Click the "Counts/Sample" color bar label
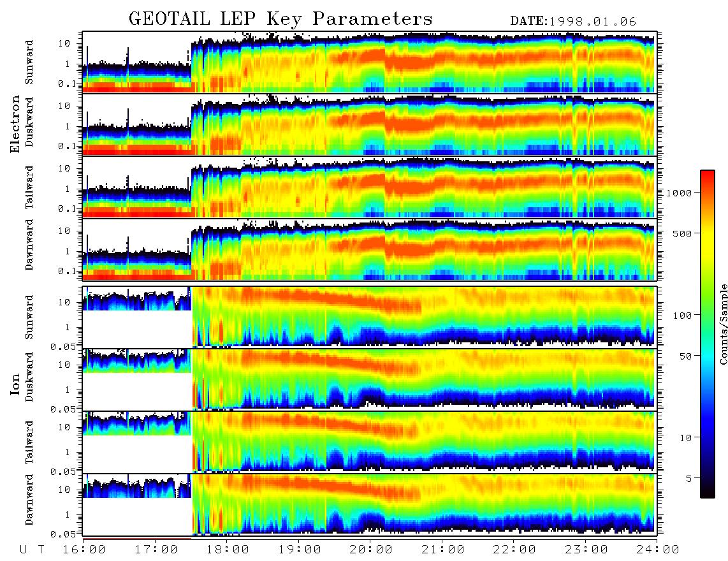This screenshot has height=561, width=728. click(722, 324)
